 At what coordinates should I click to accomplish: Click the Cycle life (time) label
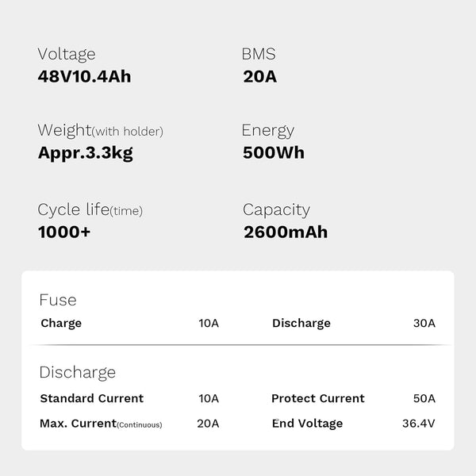tap(90, 210)
